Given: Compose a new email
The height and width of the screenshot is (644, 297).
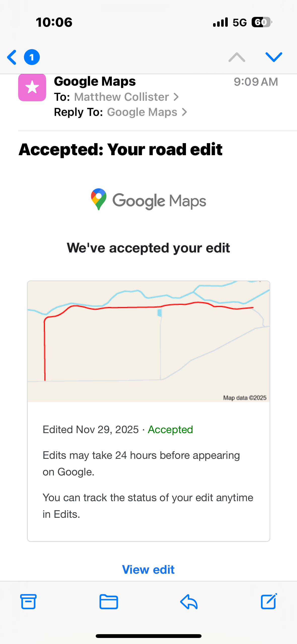Looking at the screenshot, I should tap(269, 601).
